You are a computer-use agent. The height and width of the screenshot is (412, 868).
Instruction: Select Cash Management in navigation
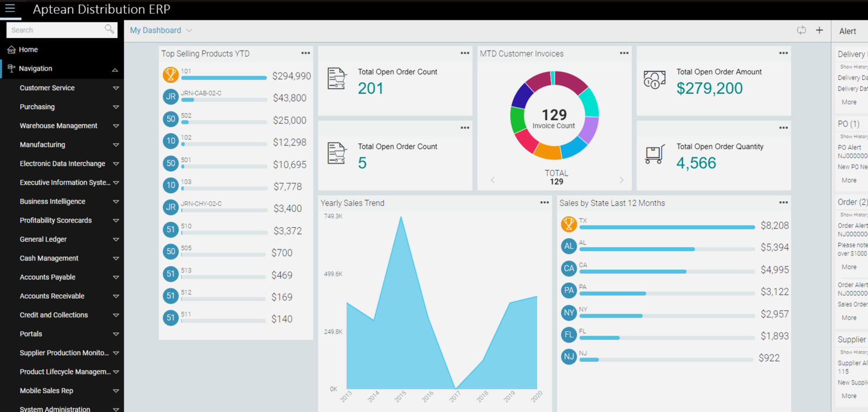[49, 258]
